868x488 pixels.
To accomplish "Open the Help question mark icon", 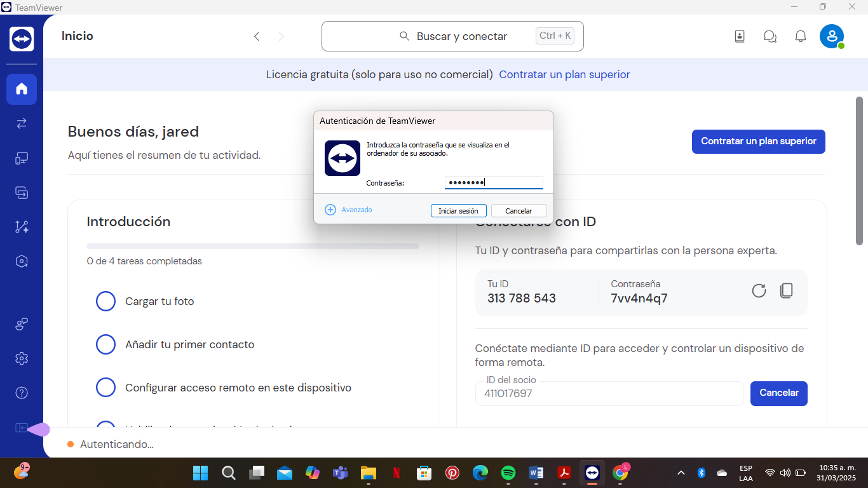I will (x=22, y=393).
